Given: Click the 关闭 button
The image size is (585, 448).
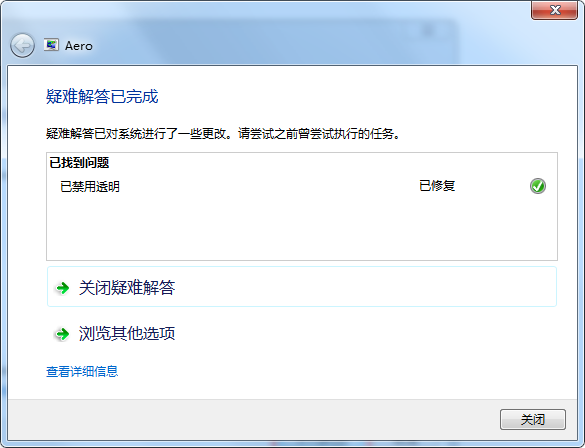Looking at the screenshot, I should 533,419.
